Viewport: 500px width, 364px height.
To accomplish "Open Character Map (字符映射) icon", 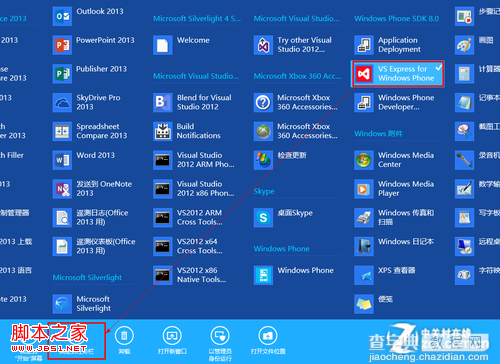I will pyautogui.click(x=464, y=275).
